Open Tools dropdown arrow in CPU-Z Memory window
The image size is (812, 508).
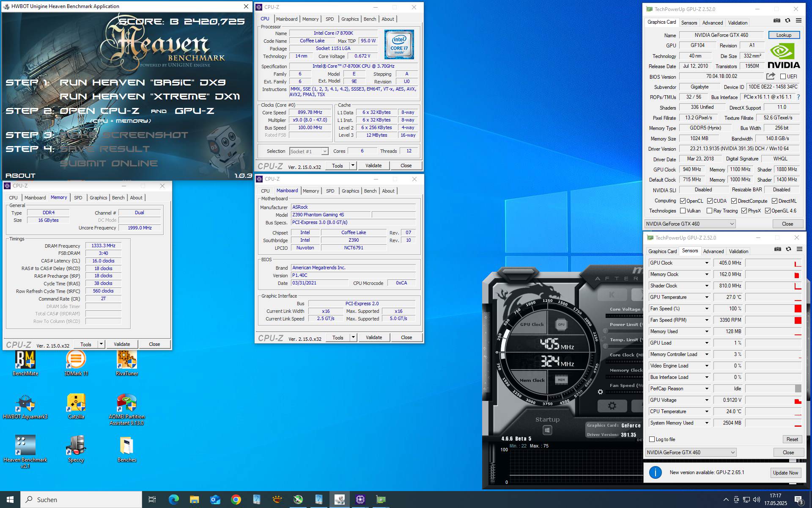[x=101, y=344]
